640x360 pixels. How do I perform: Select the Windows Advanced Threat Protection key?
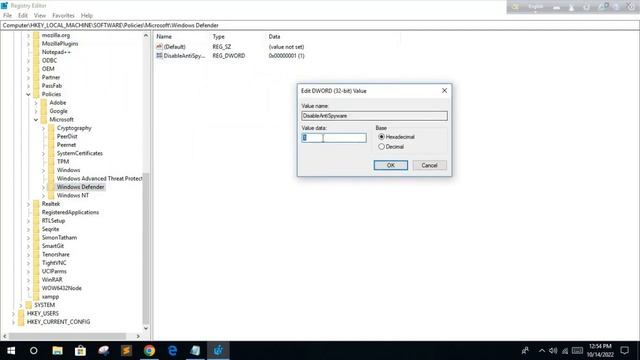99,178
